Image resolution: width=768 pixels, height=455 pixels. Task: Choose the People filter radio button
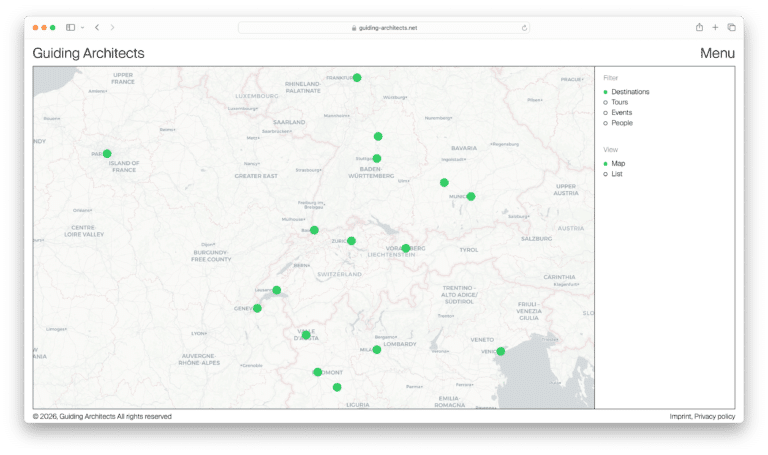tap(621, 123)
